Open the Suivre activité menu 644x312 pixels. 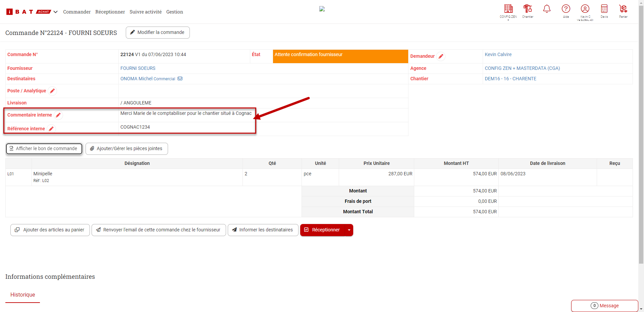(x=146, y=12)
